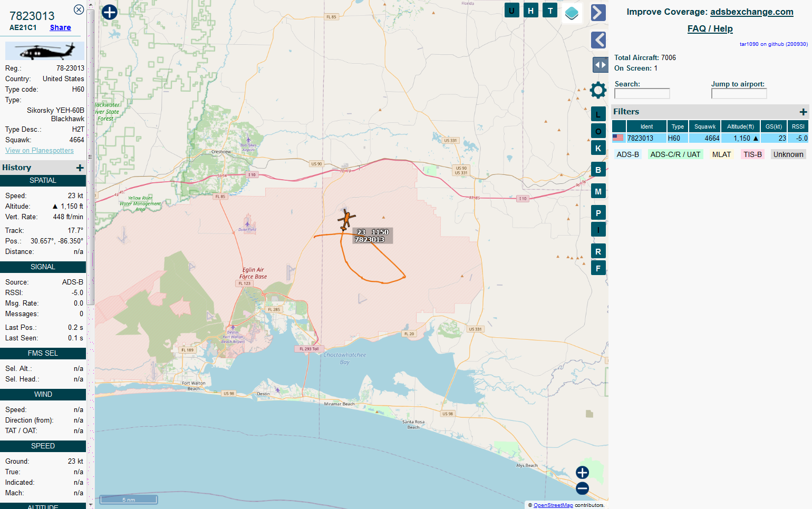Close the 7823013 aircraft info panel
The image size is (812, 509).
[x=79, y=9]
